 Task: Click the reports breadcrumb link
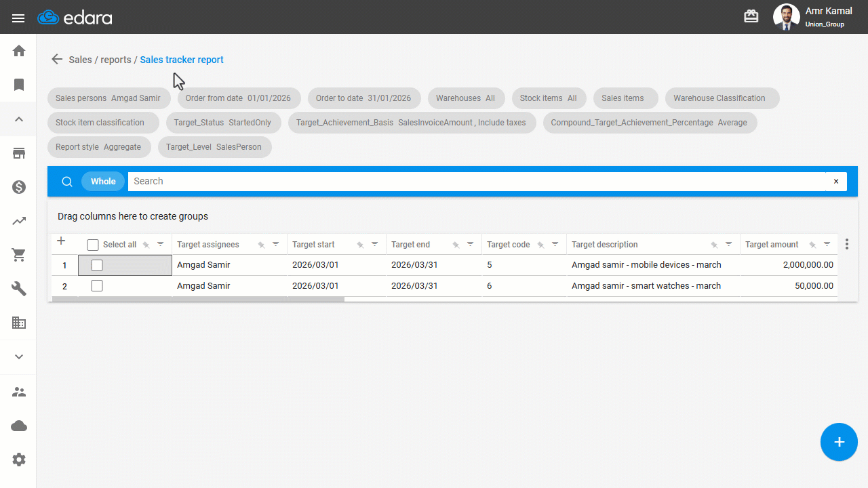pyautogui.click(x=116, y=60)
